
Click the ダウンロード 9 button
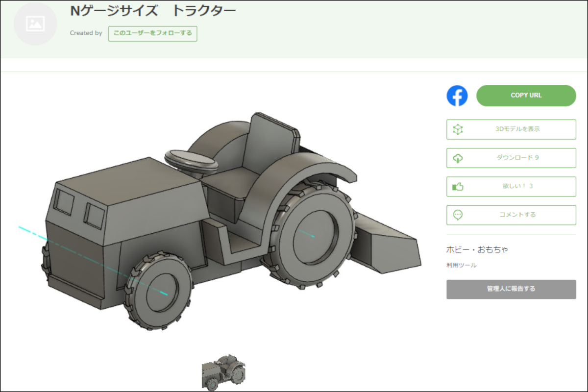511,158
